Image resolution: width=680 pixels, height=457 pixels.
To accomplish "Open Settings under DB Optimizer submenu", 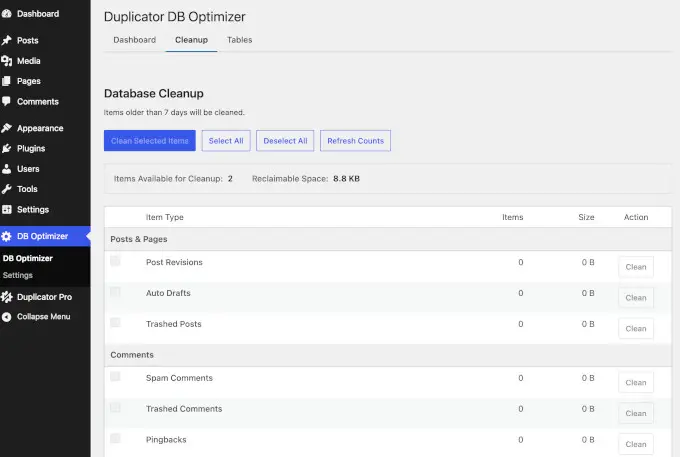I will point(18,275).
